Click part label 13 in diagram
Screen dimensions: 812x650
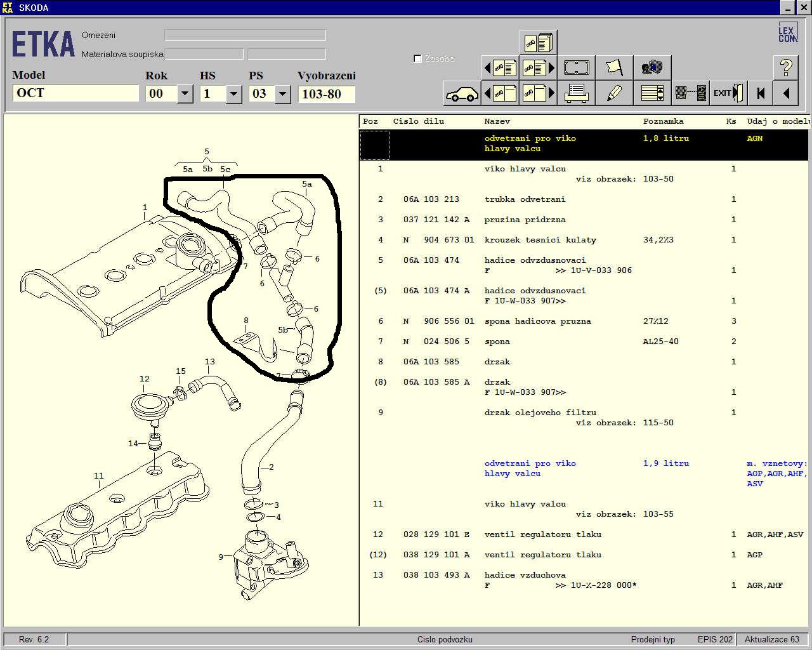[x=210, y=362]
